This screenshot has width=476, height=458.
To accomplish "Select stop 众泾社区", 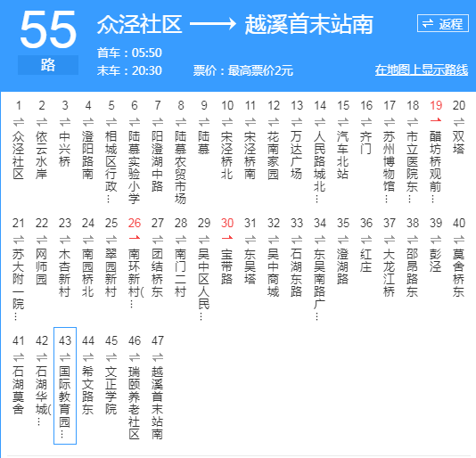I will pos(19,155).
